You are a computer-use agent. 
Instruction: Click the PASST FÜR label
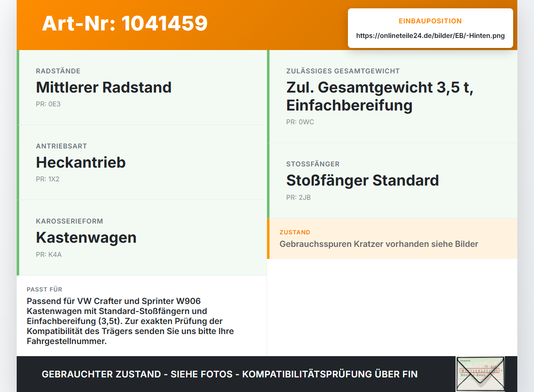[x=45, y=289]
